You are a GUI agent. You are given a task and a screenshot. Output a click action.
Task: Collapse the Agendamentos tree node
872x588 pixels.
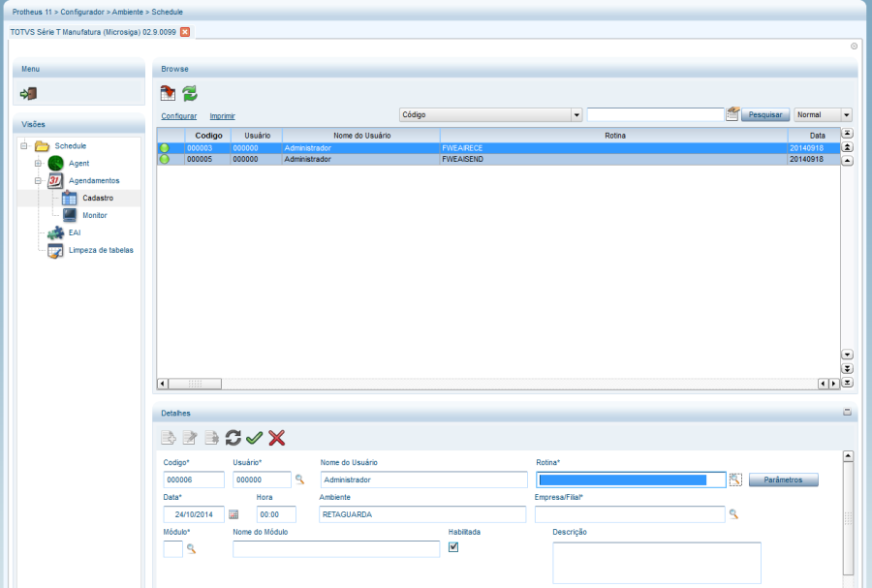(x=38, y=180)
